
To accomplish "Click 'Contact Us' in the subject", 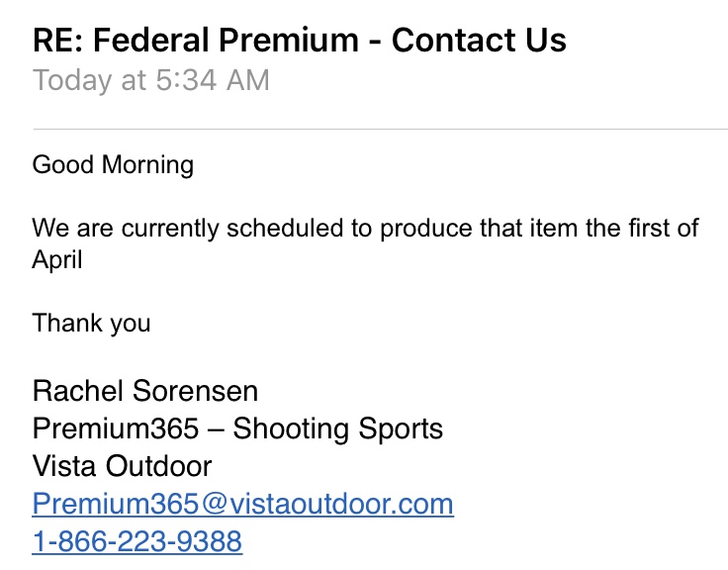I will [x=479, y=40].
